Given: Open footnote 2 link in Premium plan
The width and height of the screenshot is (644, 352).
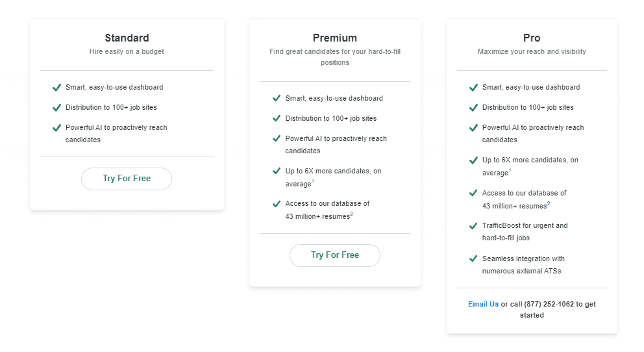Looking at the screenshot, I should click(351, 214).
